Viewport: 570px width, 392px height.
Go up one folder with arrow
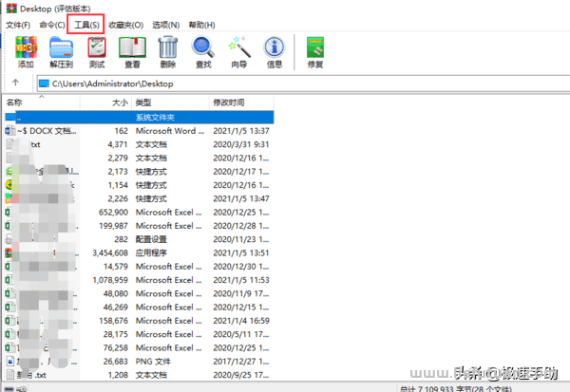pyautogui.click(x=15, y=83)
